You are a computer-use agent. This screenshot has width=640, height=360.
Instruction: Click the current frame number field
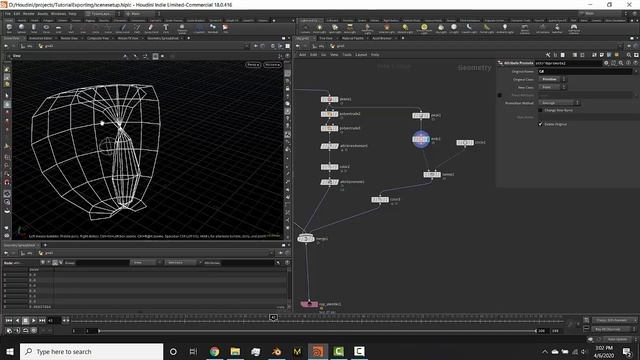click(53, 321)
